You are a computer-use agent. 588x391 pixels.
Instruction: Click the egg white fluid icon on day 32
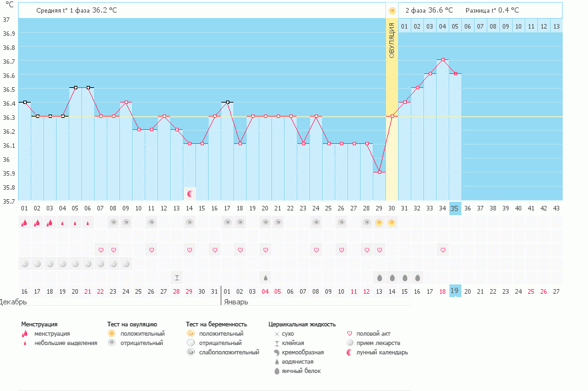point(417,277)
